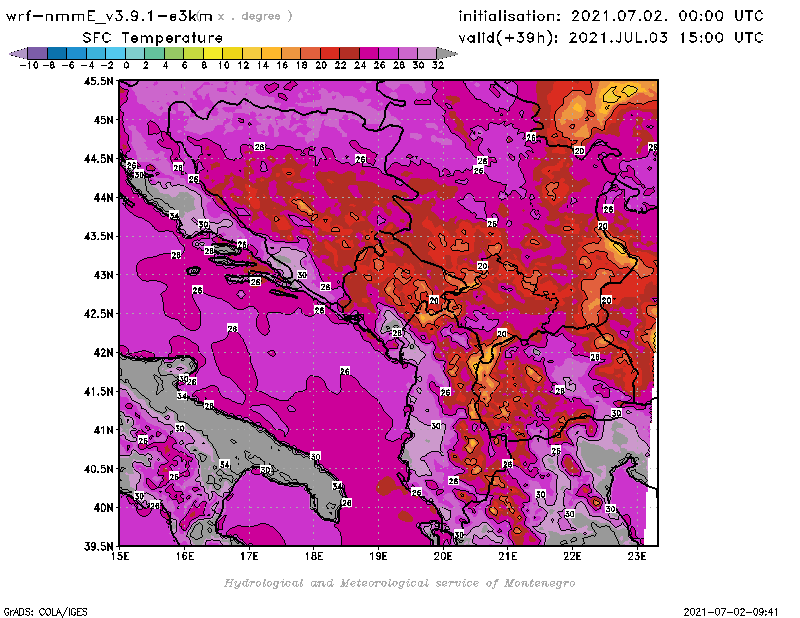Select the gray above-32 legend arrow

pyautogui.click(x=447, y=53)
